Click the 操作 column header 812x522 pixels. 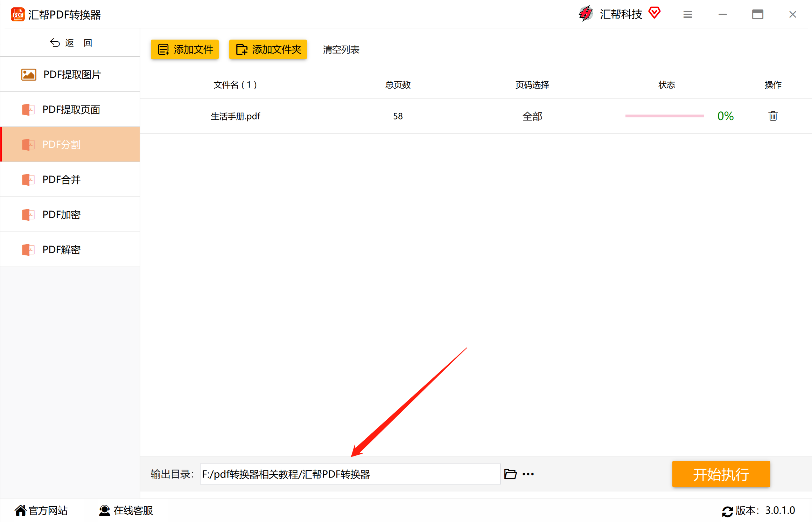point(773,85)
